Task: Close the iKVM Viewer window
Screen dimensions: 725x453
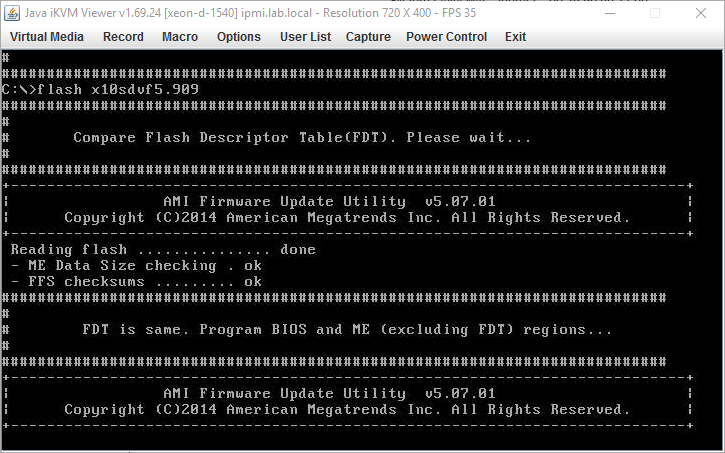Action: pos(700,13)
